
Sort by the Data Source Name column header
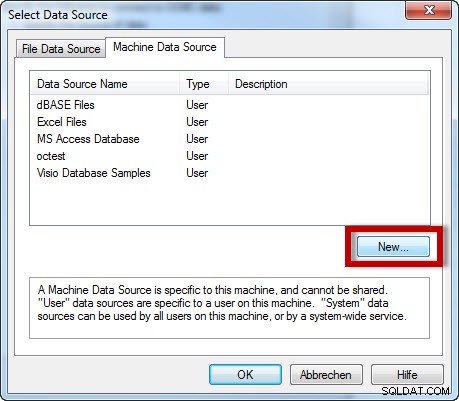[x=105, y=84]
